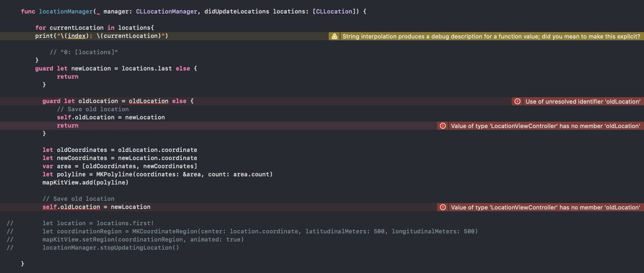644x273 pixels.
Task: Open the 'Use of unresolved identifier' error message
Action: (x=583, y=102)
